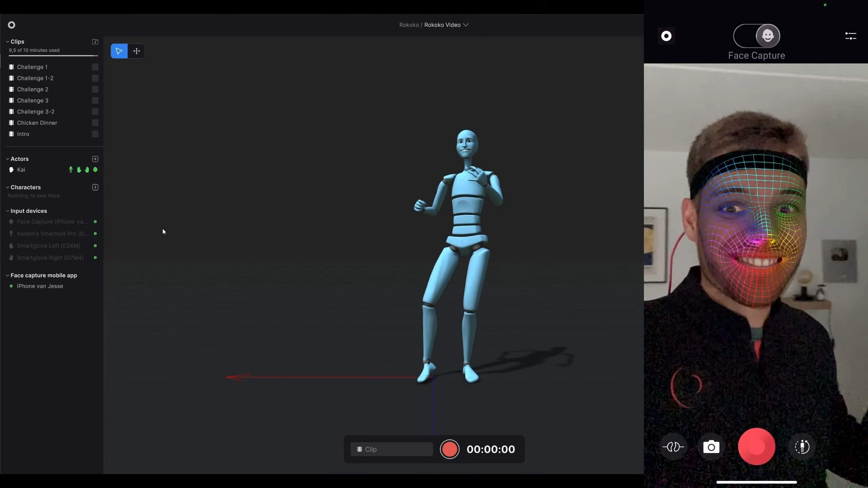868x488 pixels.
Task: Collapse the Input devices section
Action: (x=7, y=211)
